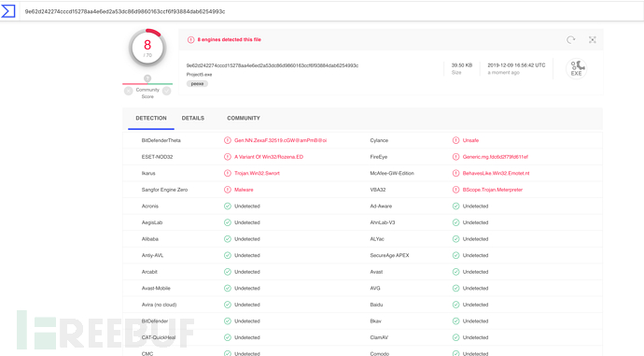The image size is (644, 356).
Task: Click the 39.50 KB size value
Action: (x=462, y=65)
